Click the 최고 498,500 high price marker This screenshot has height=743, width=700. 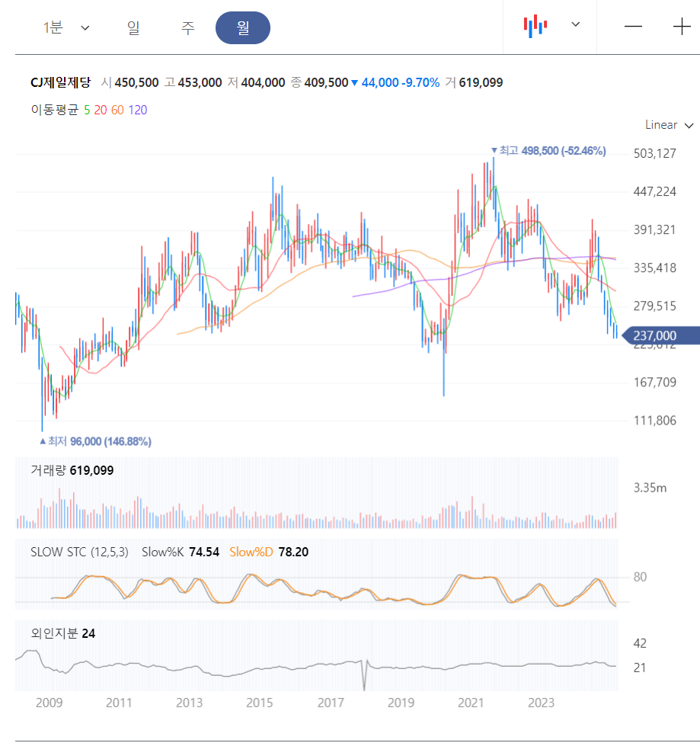(x=548, y=151)
